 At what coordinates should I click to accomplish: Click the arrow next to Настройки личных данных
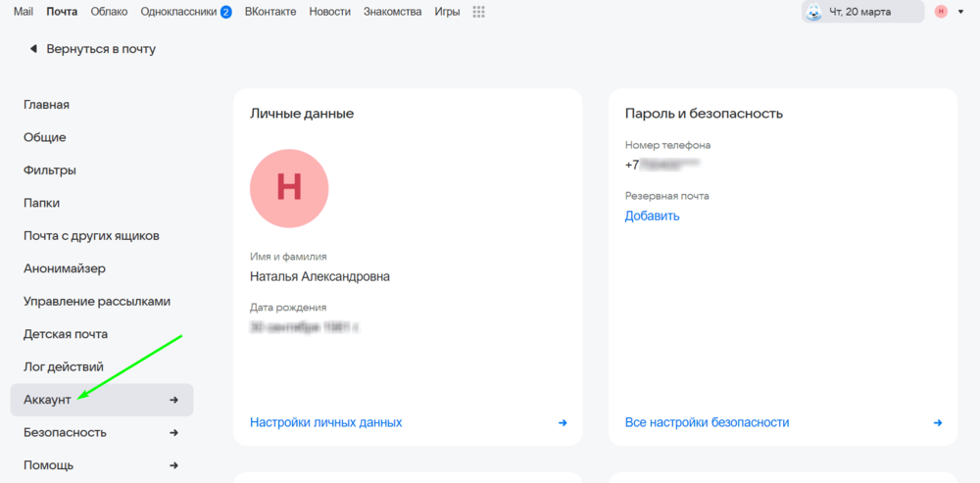pyautogui.click(x=563, y=423)
